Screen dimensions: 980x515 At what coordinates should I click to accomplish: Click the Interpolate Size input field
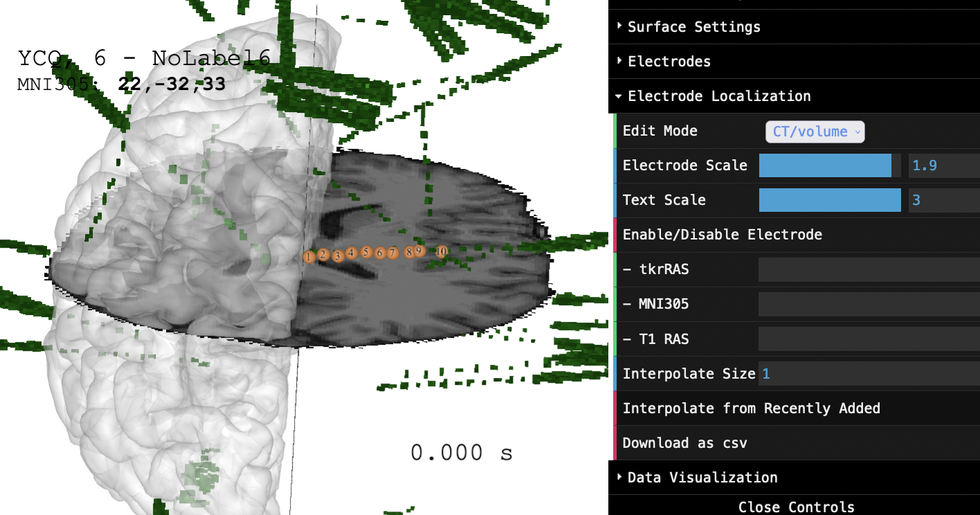(868, 374)
